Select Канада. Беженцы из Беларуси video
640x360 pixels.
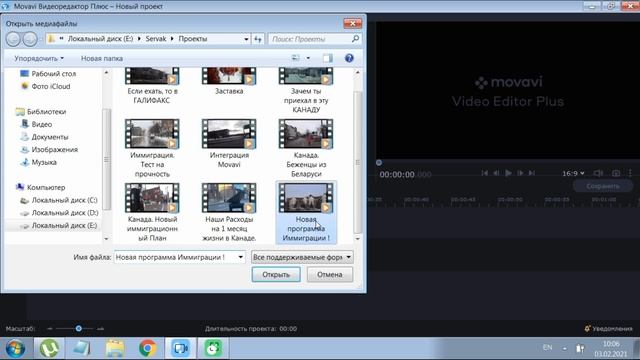(x=306, y=148)
